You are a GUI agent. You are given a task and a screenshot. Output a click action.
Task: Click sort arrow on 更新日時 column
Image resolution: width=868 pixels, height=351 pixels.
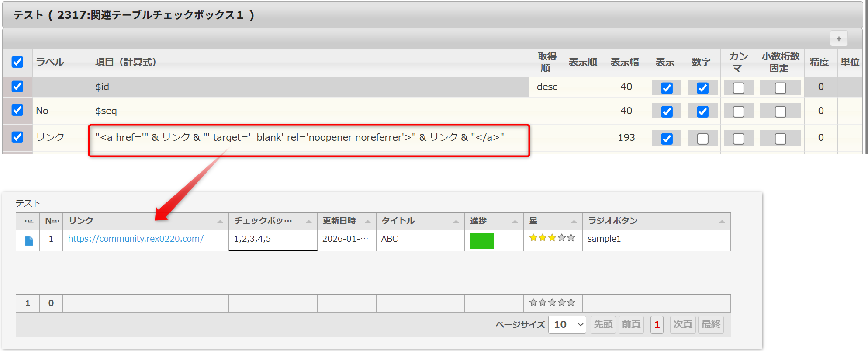coord(368,222)
